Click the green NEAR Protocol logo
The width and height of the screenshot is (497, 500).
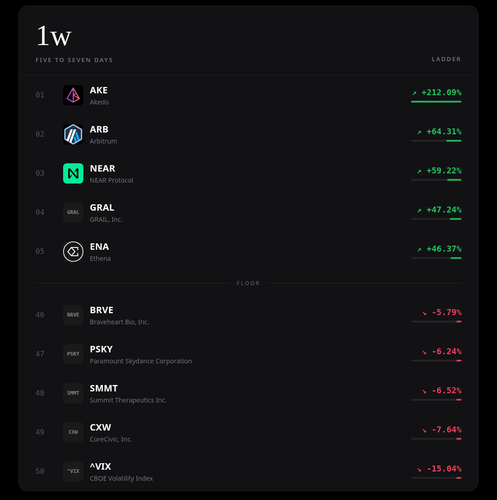point(73,173)
